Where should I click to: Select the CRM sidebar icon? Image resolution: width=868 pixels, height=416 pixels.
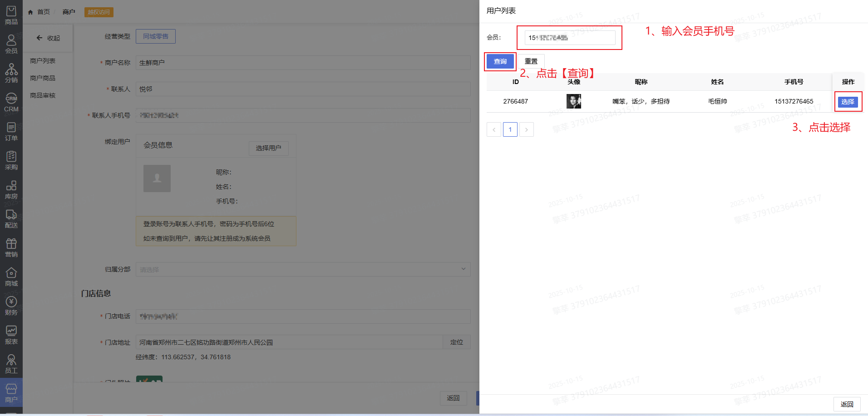point(11,103)
